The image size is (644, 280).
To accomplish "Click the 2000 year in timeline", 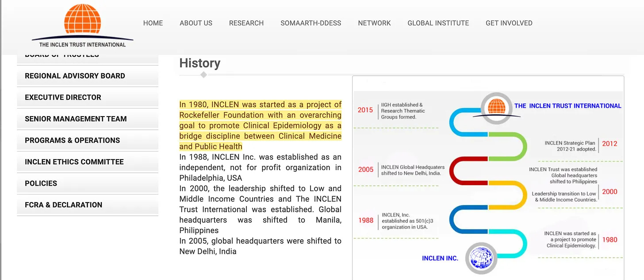I will [x=609, y=192].
